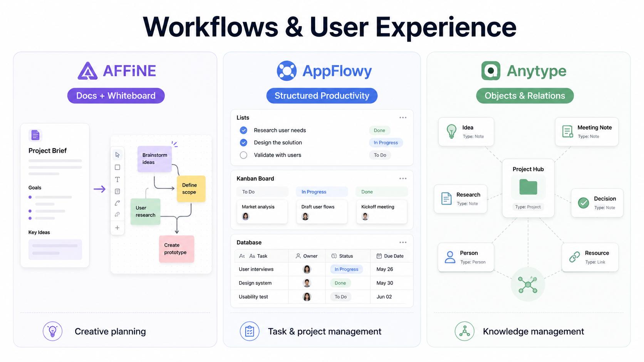
Task: Select the note tool in whiteboard toolbar
Action: click(x=117, y=191)
